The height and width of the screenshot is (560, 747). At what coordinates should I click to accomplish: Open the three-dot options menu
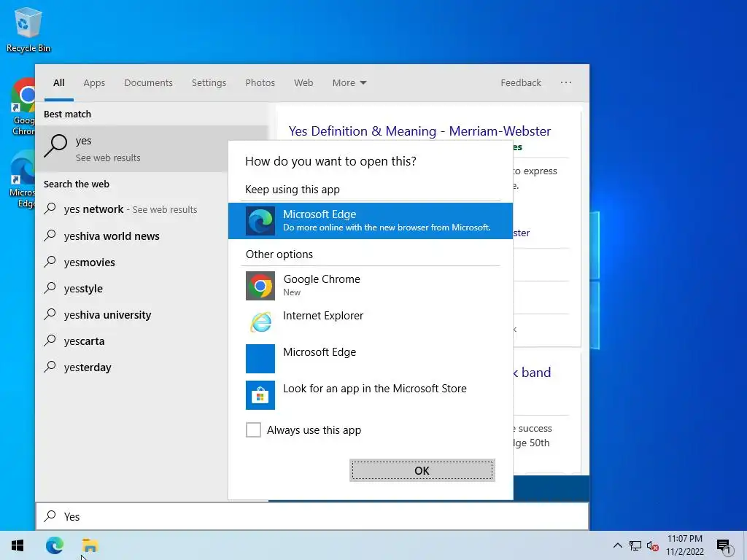click(x=565, y=82)
